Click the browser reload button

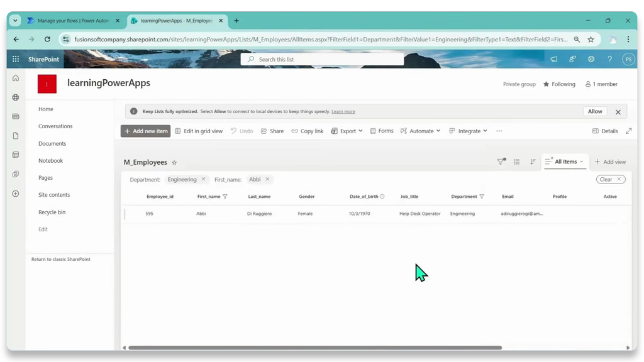coord(47,40)
